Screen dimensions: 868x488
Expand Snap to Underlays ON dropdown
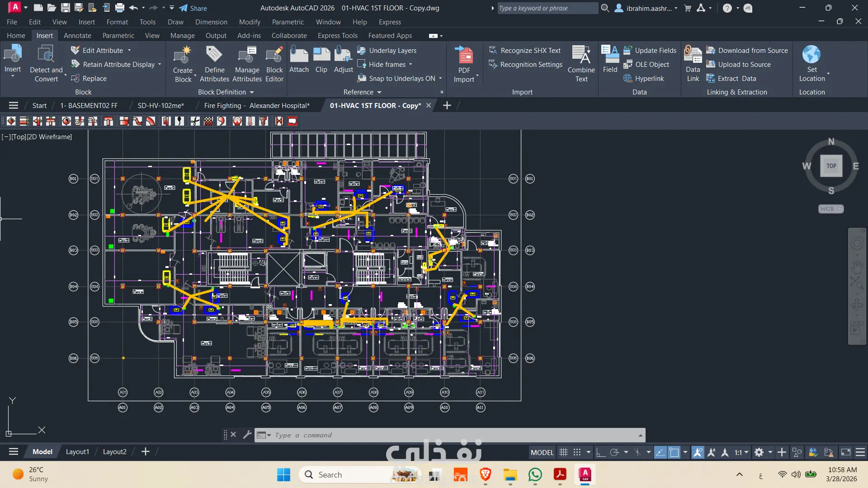(x=440, y=79)
